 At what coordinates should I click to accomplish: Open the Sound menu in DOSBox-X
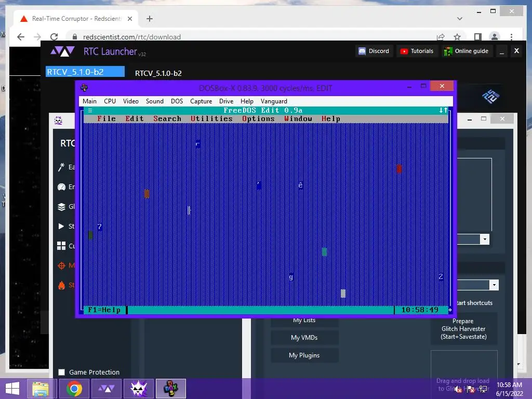154,101
